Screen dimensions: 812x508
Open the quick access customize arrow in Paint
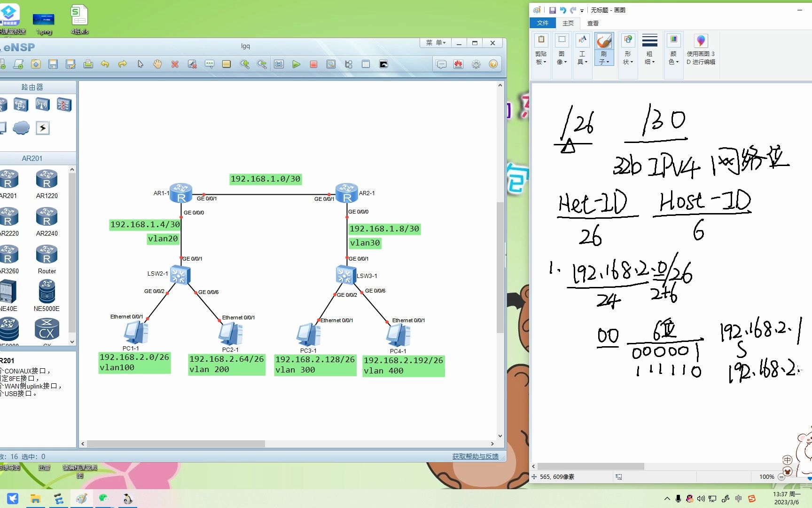(582, 10)
